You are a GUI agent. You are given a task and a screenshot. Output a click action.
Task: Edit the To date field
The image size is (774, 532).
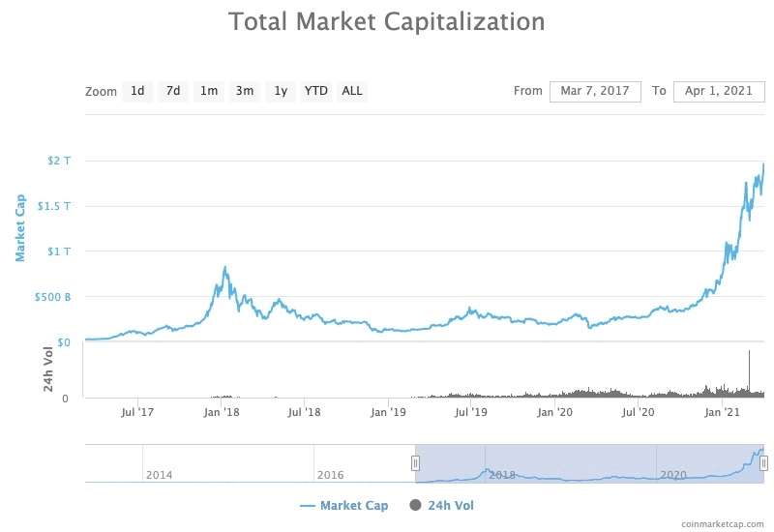719,91
